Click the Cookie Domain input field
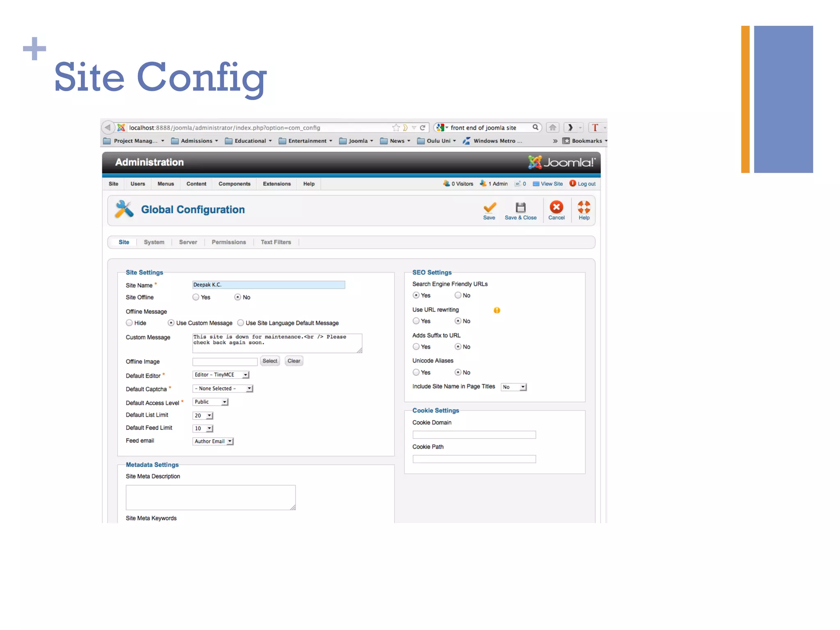This screenshot has width=840, height=630. (x=474, y=435)
